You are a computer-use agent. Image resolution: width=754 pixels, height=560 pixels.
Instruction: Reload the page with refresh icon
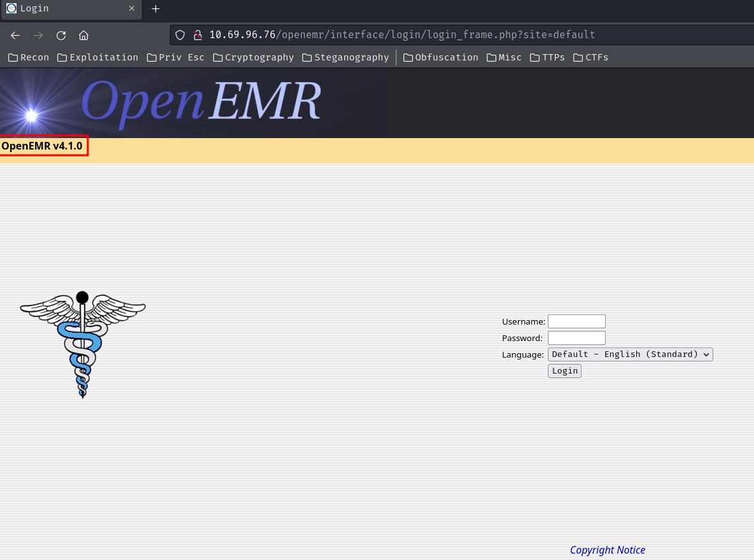point(61,36)
